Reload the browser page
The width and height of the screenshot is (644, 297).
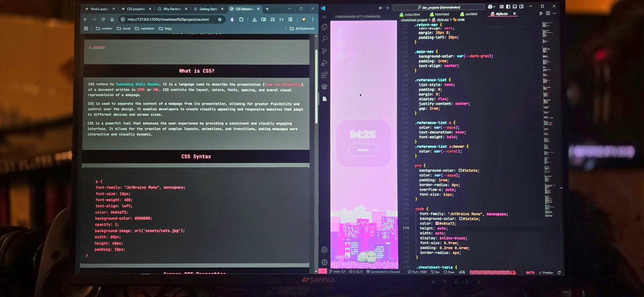tap(102, 19)
